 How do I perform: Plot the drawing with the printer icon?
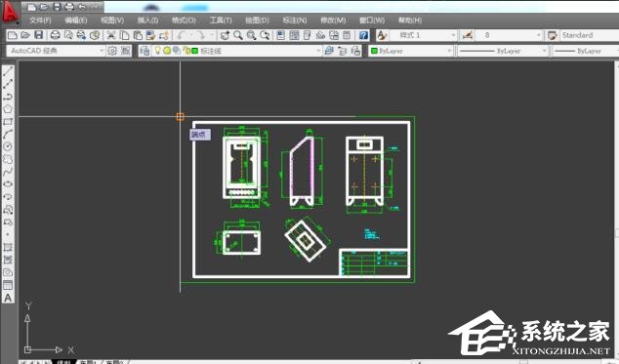56,35
